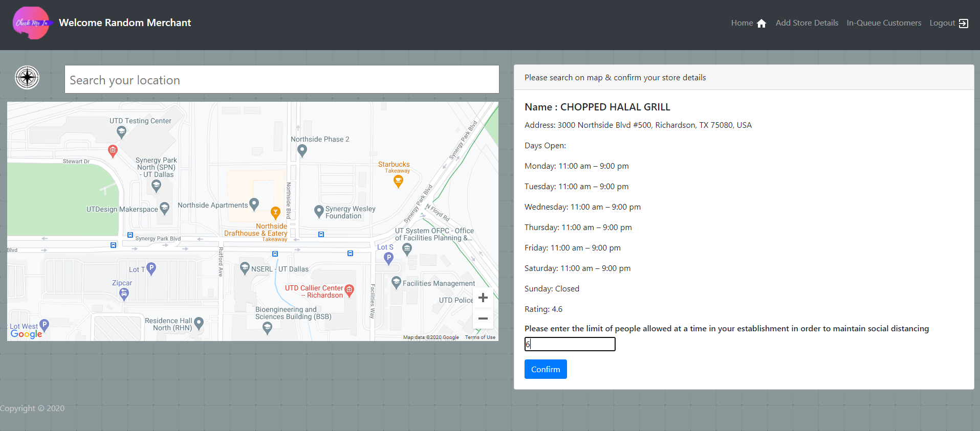Screen dimensions: 980x431
Task: Open the map Terms of Use link
Action: click(480, 337)
